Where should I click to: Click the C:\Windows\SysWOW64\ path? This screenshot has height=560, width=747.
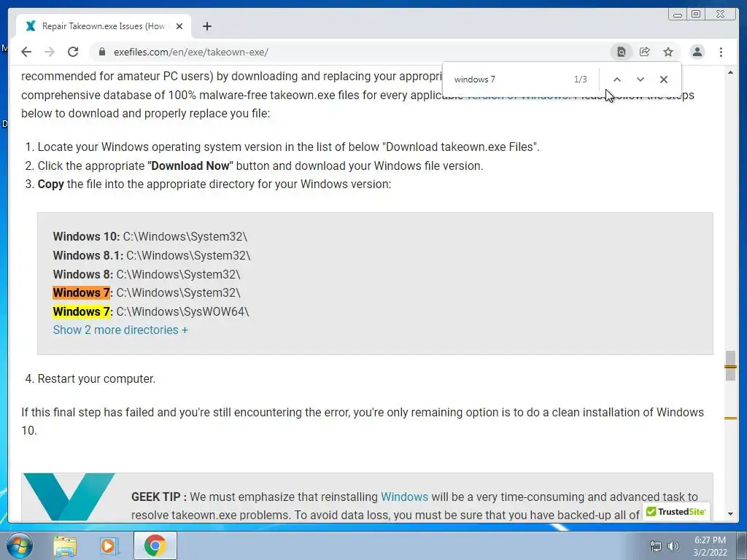pyautogui.click(x=182, y=311)
